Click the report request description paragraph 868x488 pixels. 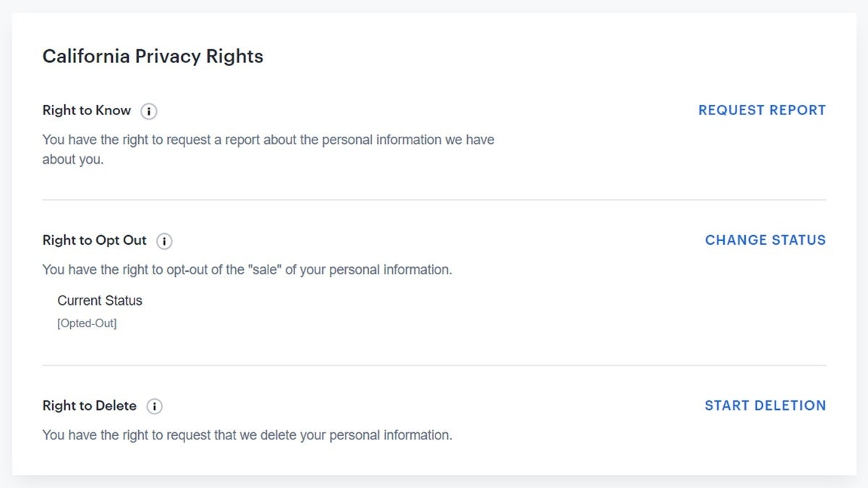coord(268,149)
